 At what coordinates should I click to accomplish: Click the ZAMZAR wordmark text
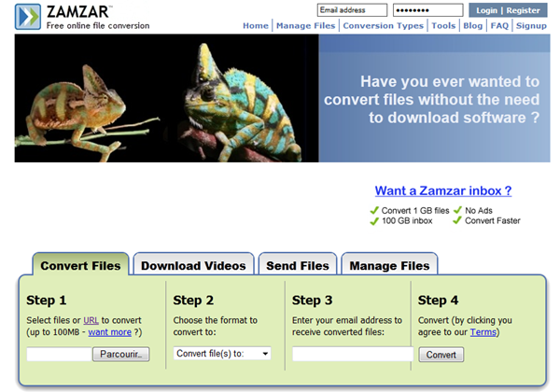point(78,12)
